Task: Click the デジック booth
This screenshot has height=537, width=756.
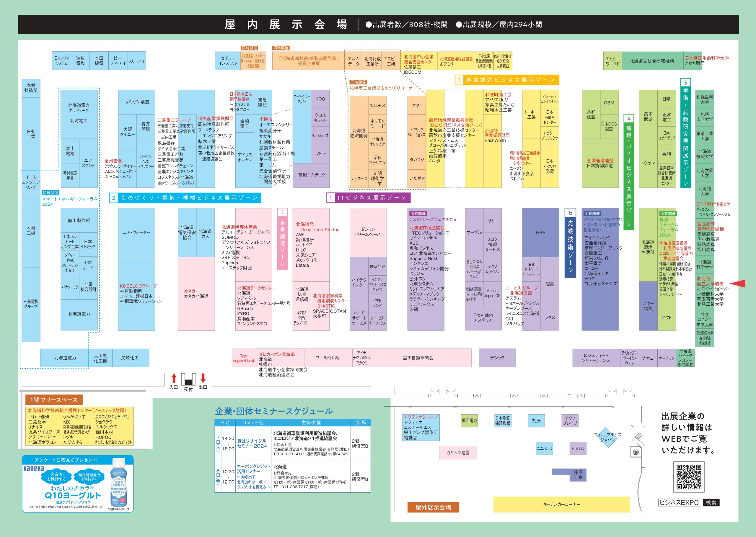Action: click(497, 358)
